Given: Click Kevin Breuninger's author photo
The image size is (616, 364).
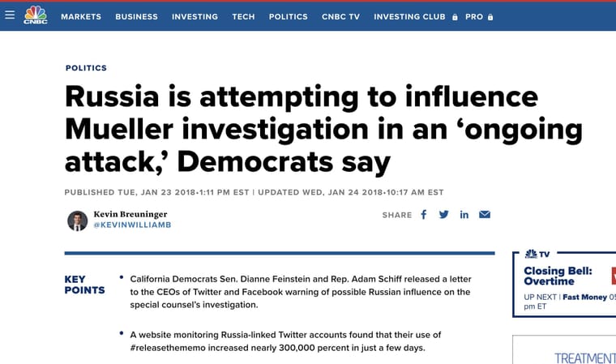Looking at the screenshot, I should 77,221.
